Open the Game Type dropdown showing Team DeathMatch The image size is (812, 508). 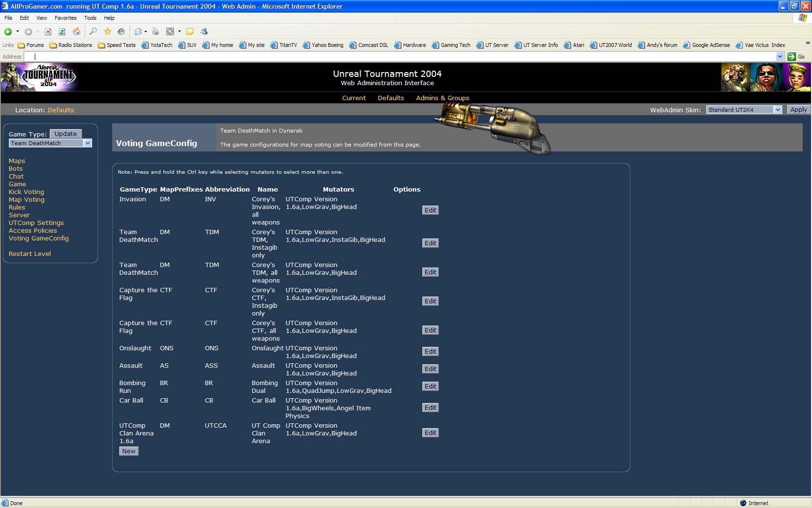coord(50,143)
